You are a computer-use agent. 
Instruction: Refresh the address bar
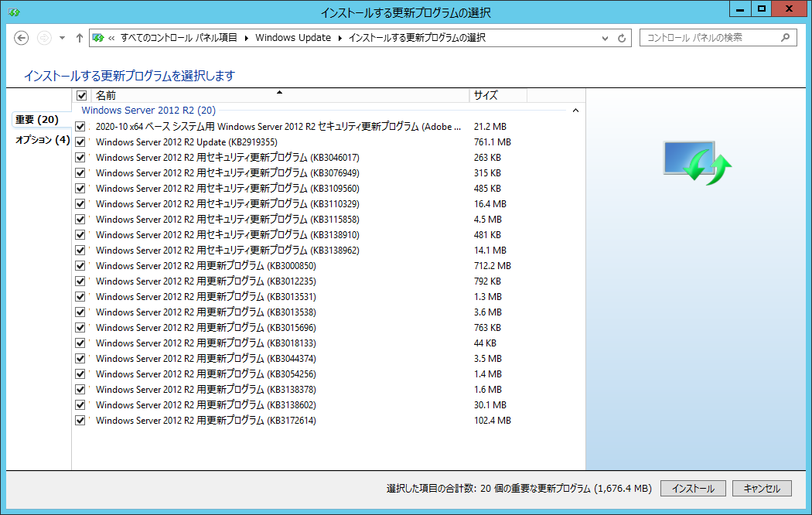click(622, 39)
